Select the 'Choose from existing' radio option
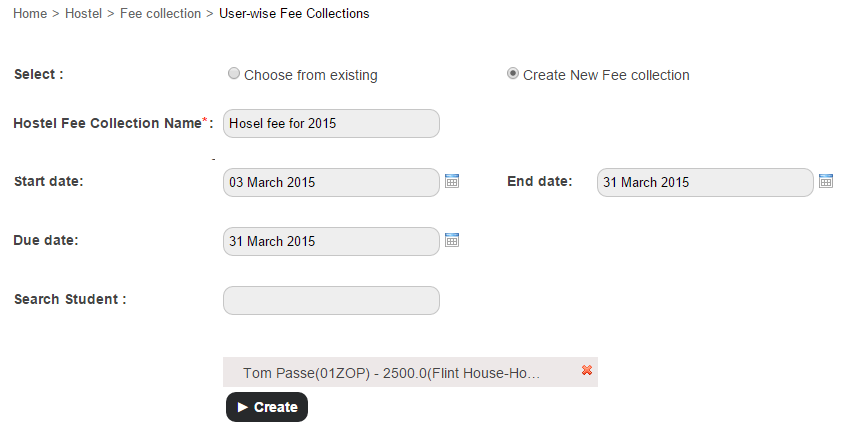Screen dimensions: 844x428 (234, 74)
